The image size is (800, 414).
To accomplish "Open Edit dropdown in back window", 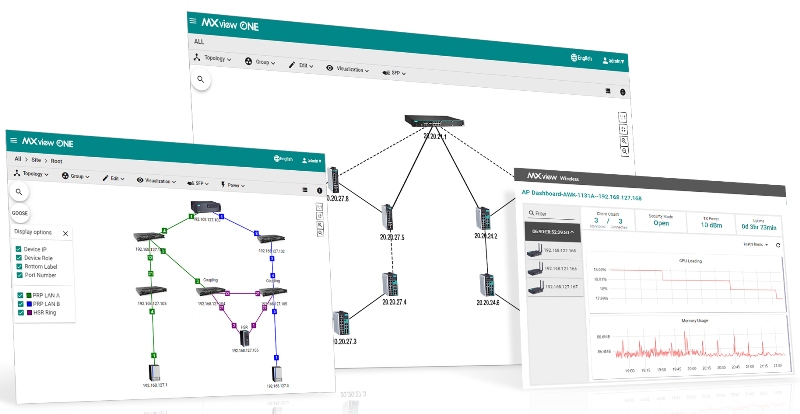I will [x=301, y=65].
